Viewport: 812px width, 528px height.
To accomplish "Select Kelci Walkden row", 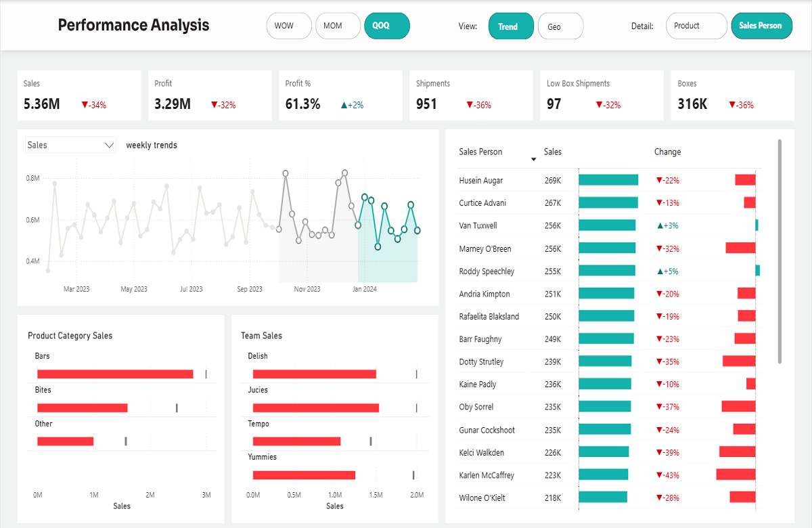I will coord(609,452).
